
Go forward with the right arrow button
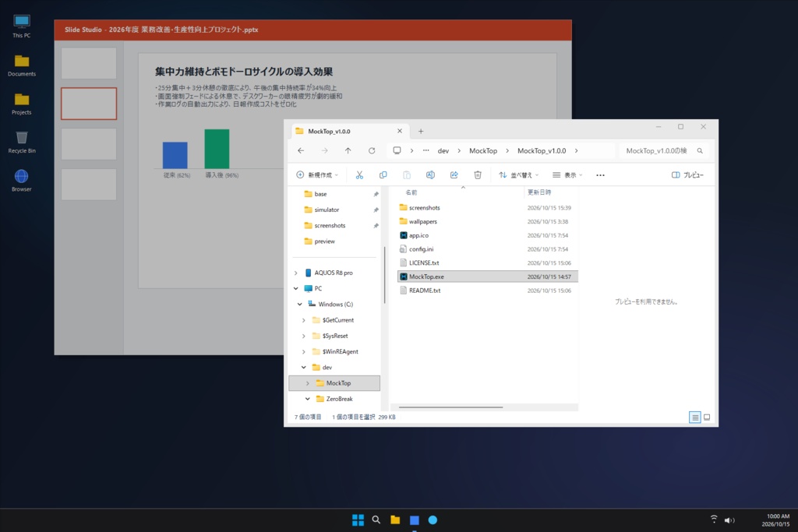324,150
